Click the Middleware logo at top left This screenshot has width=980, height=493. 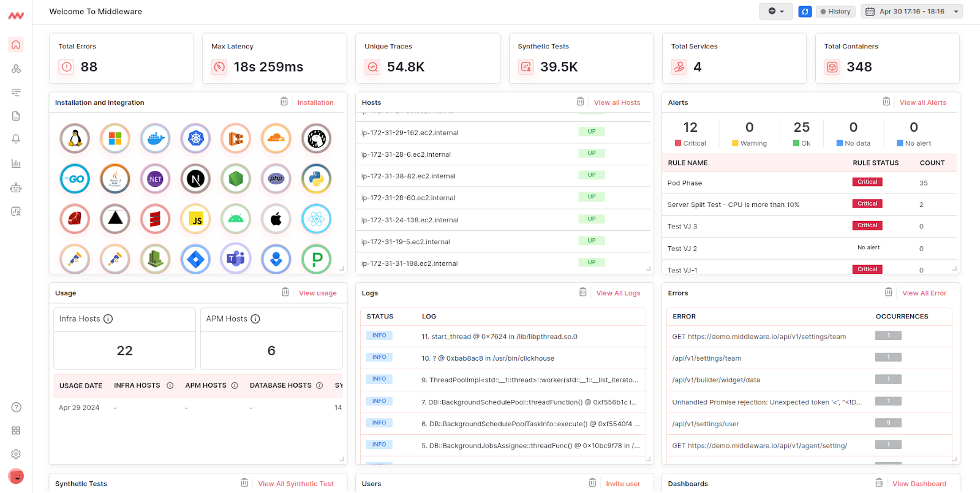[16, 16]
